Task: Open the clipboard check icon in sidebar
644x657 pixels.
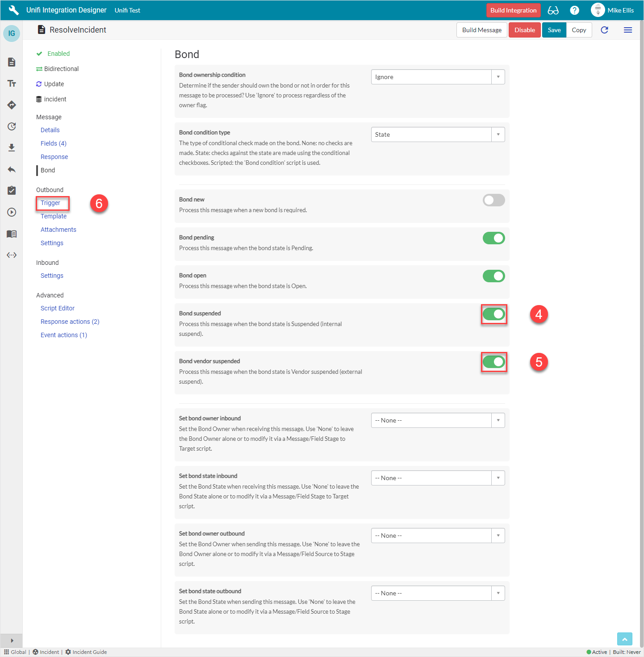Action: (x=12, y=191)
